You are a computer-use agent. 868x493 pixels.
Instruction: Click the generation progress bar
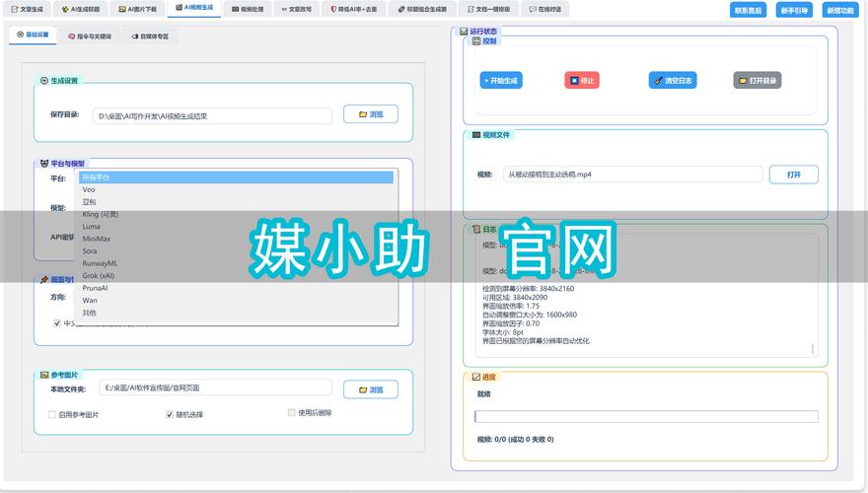tap(646, 417)
